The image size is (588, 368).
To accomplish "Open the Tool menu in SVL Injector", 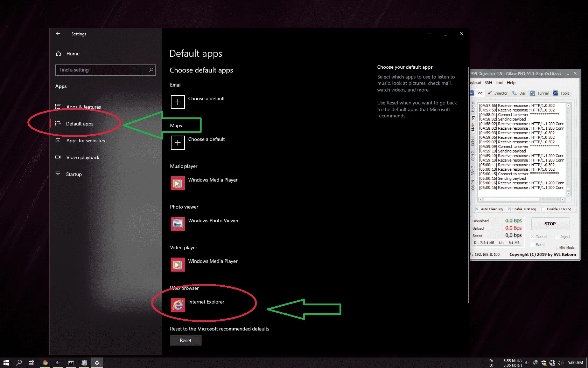I will [x=499, y=83].
